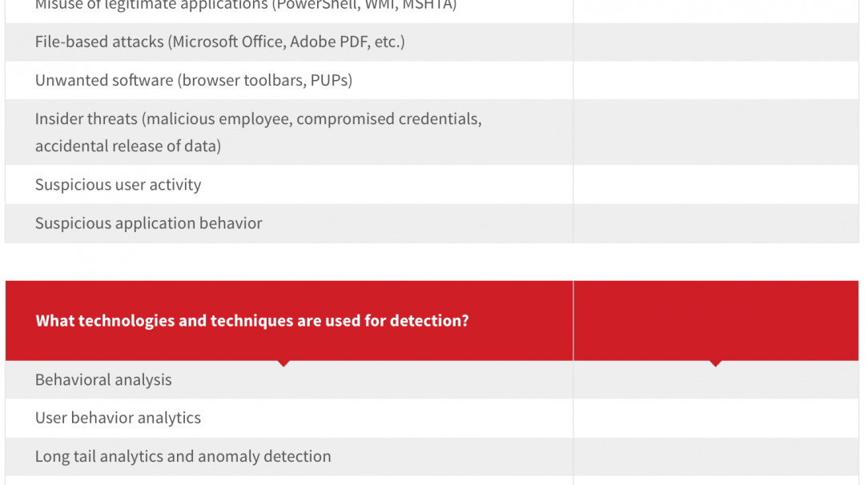This screenshot has width=868, height=485.
Task: Click the blank cell beside "File-based attacks"
Action: 715,42
